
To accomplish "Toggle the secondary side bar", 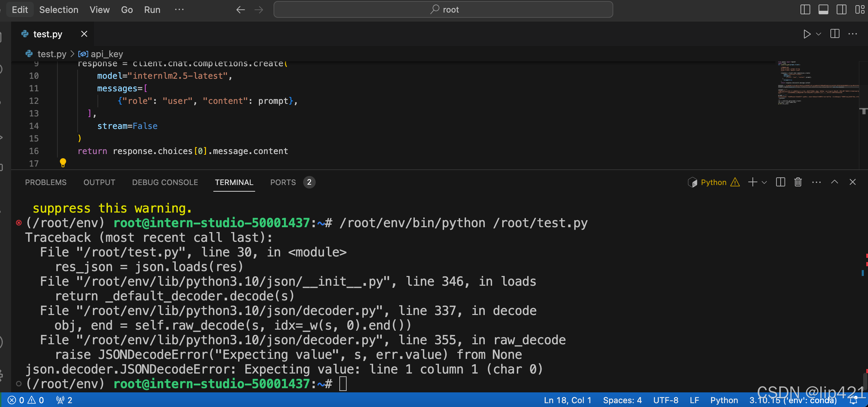I will point(841,9).
